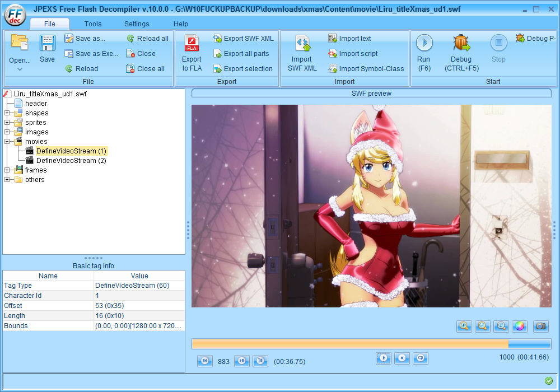Image resolution: width=560 pixels, height=392 pixels.
Task: Start Debug with the bug icon
Action: tap(461, 43)
